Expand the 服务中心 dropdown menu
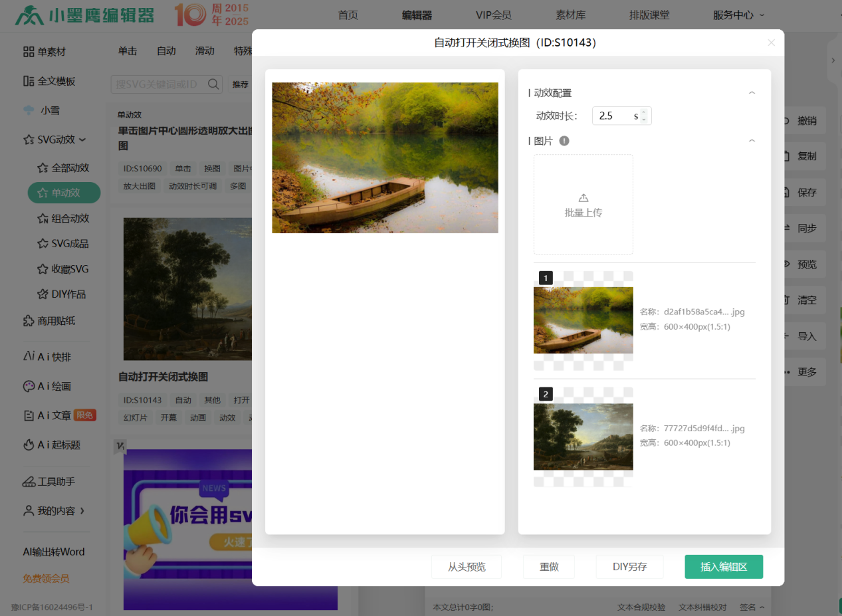Image resolution: width=842 pixels, height=616 pixels. 738,15
